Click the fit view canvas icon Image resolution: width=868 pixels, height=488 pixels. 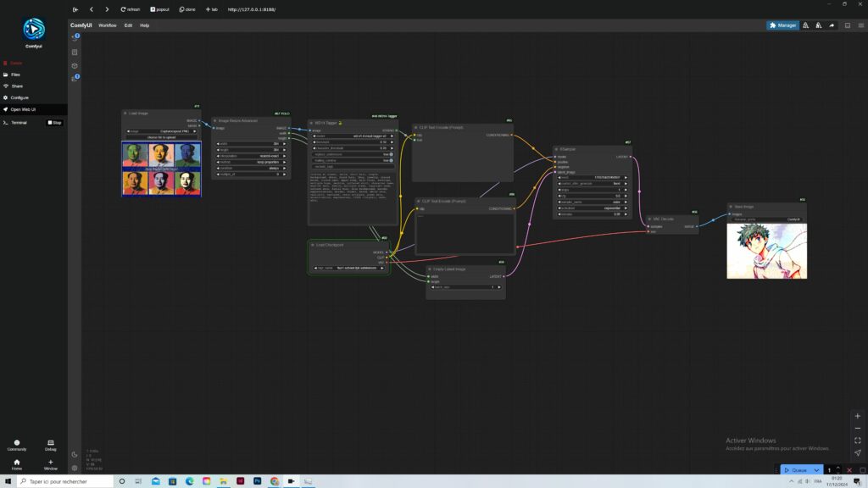click(x=857, y=441)
